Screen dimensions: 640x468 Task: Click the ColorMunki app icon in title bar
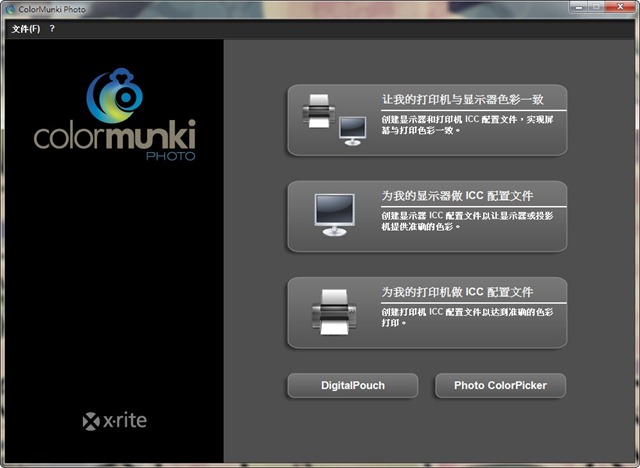[x=11, y=9]
